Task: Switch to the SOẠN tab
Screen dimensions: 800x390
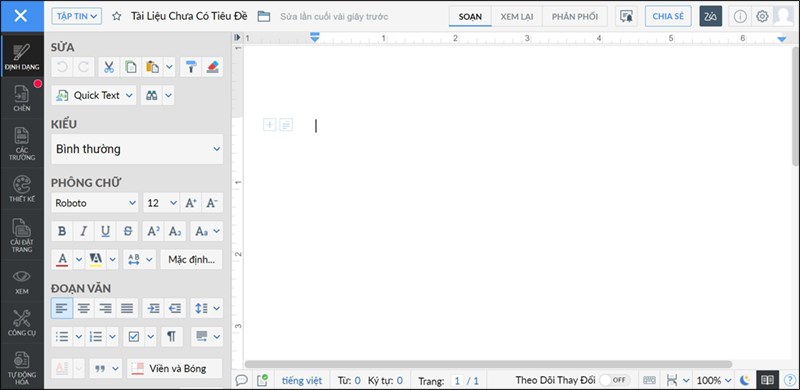Action: click(470, 16)
